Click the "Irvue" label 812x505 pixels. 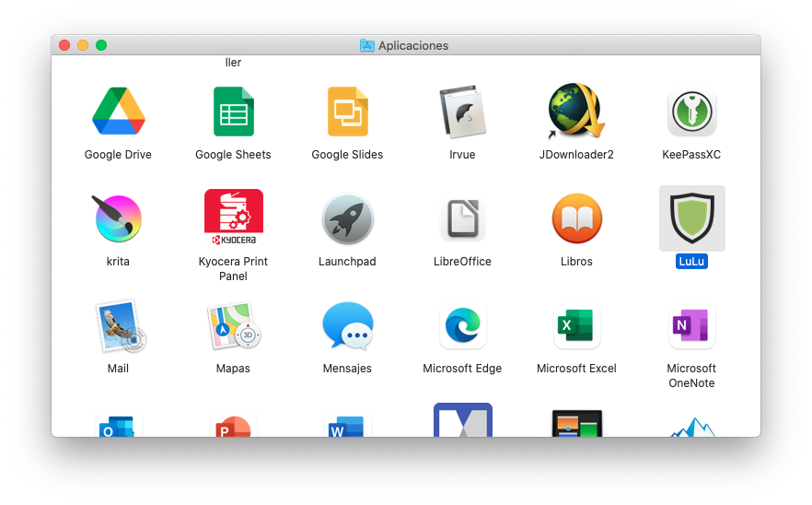(x=462, y=155)
